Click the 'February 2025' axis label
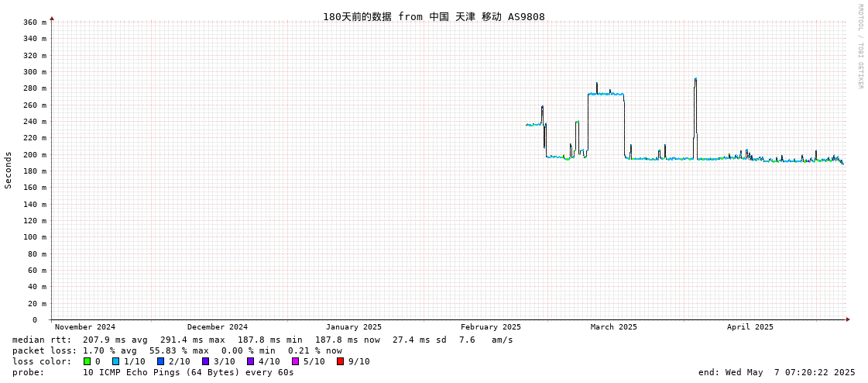This screenshot has width=868, height=383. point(490,327)
